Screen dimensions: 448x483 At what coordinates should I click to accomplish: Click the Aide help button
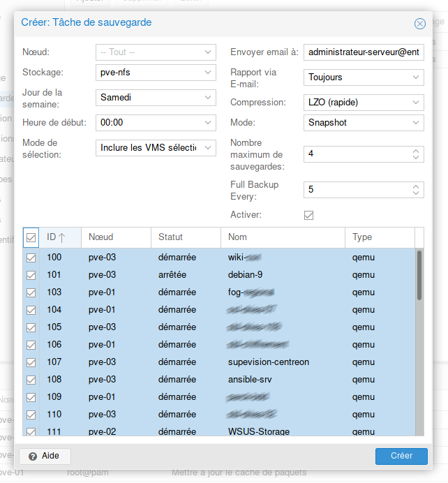(45, 456)
